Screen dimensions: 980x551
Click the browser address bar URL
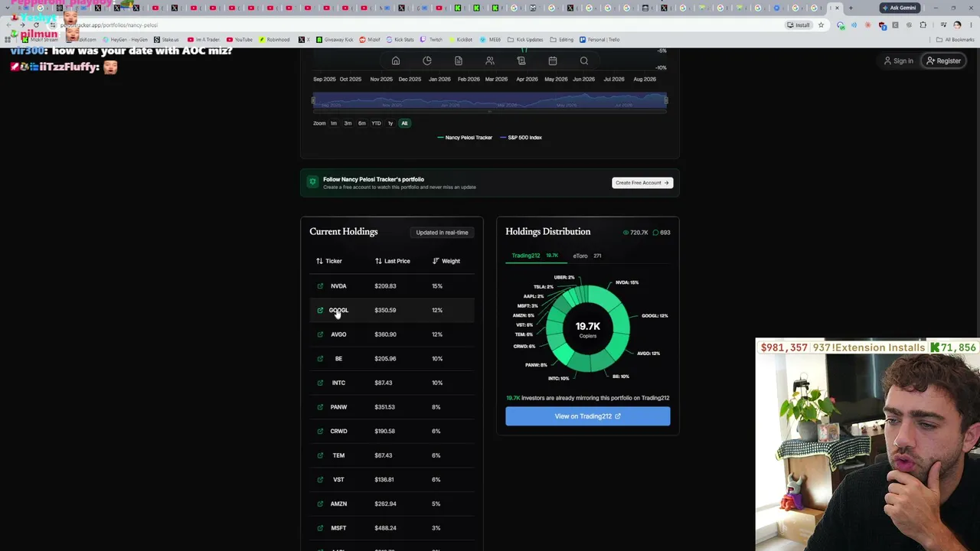click(110, 25)
